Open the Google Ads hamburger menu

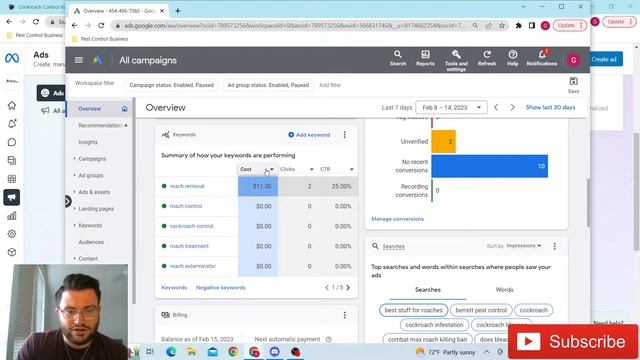(79, 60)
